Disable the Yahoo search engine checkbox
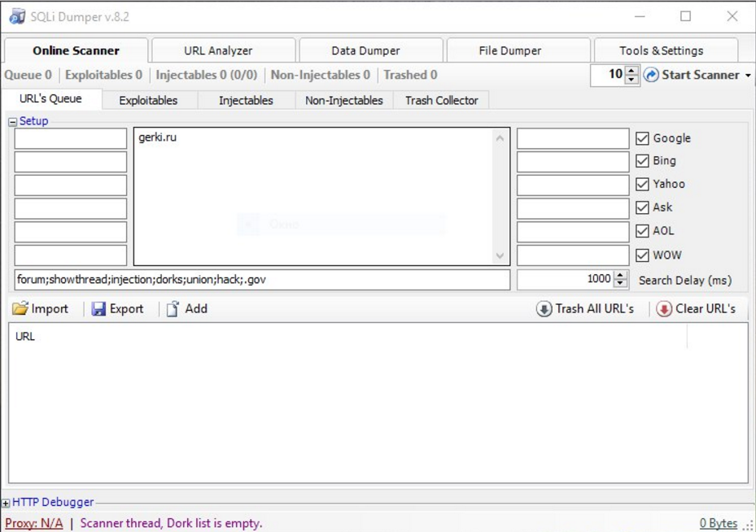The width and height of the screenshot is (756, 532). (x=642, y=184)
